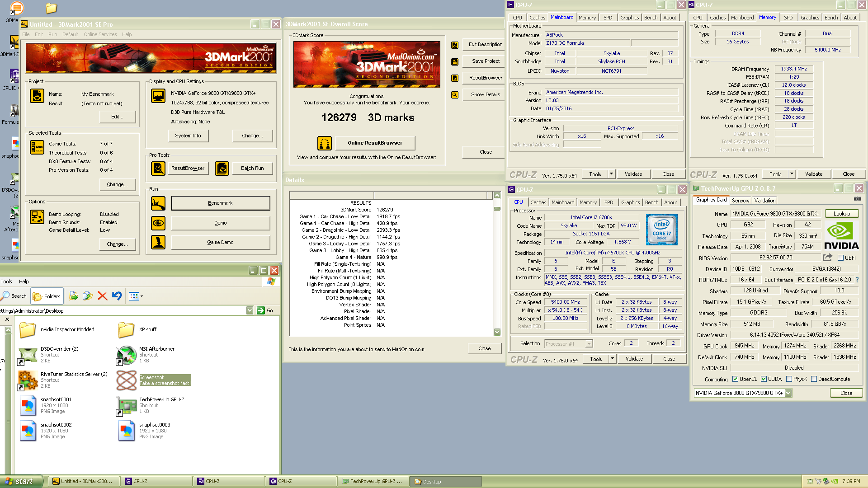This screenshot has width=868, height=488.
Task: Click the Go button in Explorer address bar
Action: tap(265, 310)
